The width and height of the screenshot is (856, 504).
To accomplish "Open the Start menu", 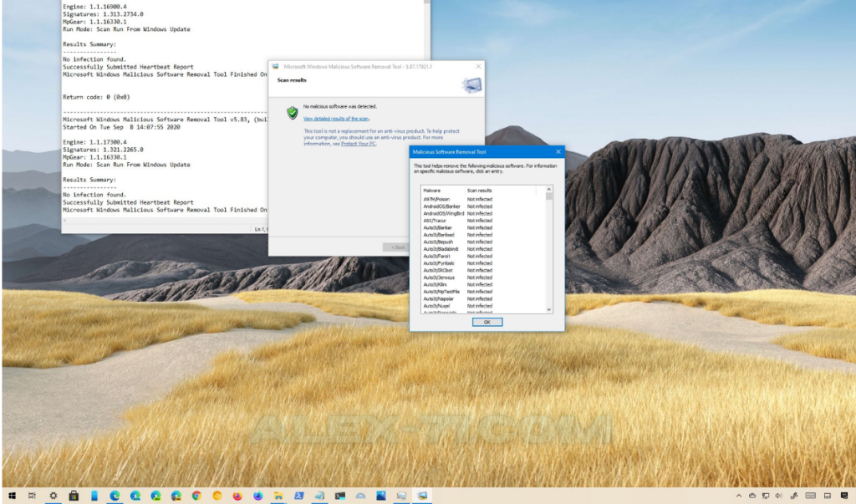I will pos(11,495).
